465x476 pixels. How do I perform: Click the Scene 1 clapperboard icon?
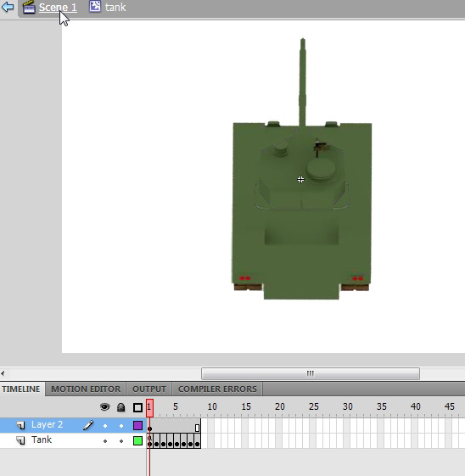[x=29, y=7]
